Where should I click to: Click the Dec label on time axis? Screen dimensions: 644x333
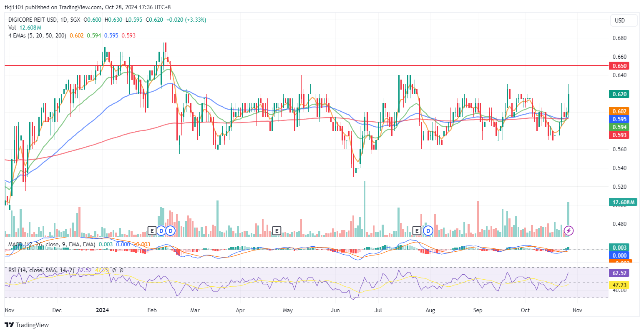click(57, 310)
